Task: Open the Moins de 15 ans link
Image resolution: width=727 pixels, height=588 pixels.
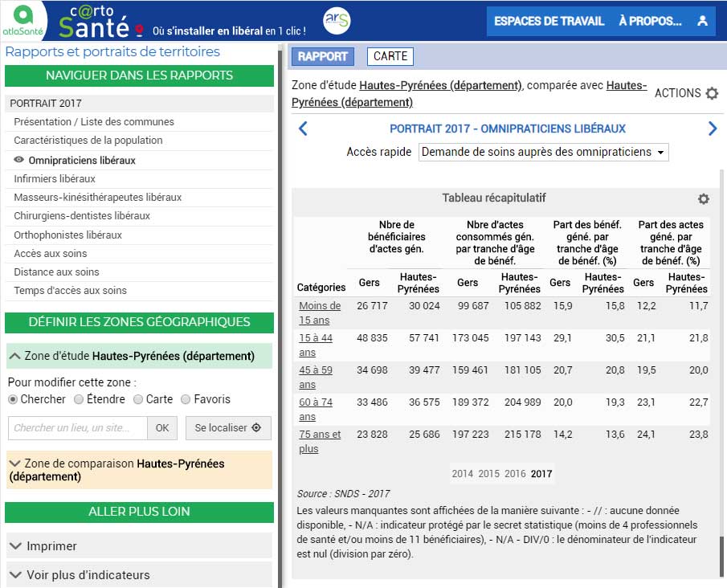Action: (x=320, y=313)
